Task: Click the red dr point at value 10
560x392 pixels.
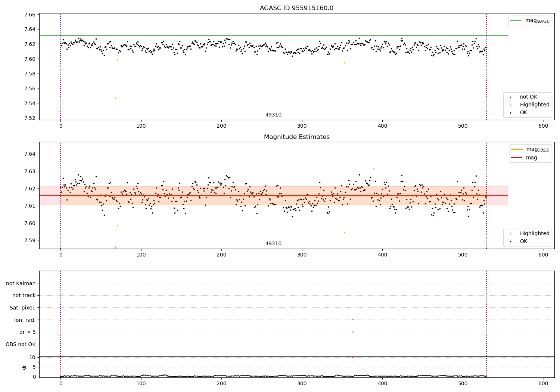Action: click(353, 357)
